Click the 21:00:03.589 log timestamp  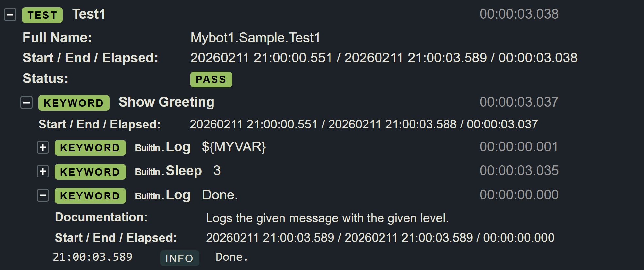(93, 257)
